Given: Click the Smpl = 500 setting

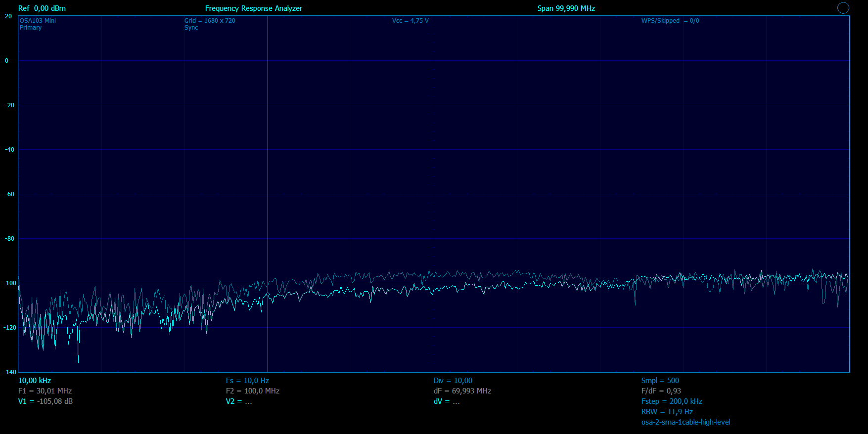Looking at the screenshot, I should click(660, 381).
